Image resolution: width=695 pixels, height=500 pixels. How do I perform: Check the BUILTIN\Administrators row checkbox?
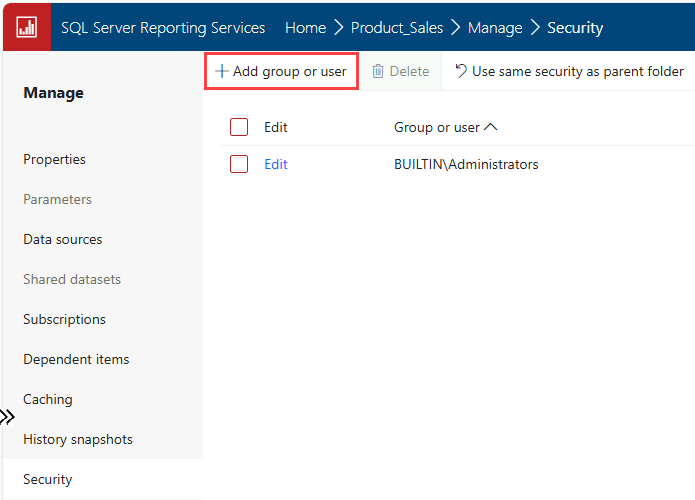pos(239,164)
